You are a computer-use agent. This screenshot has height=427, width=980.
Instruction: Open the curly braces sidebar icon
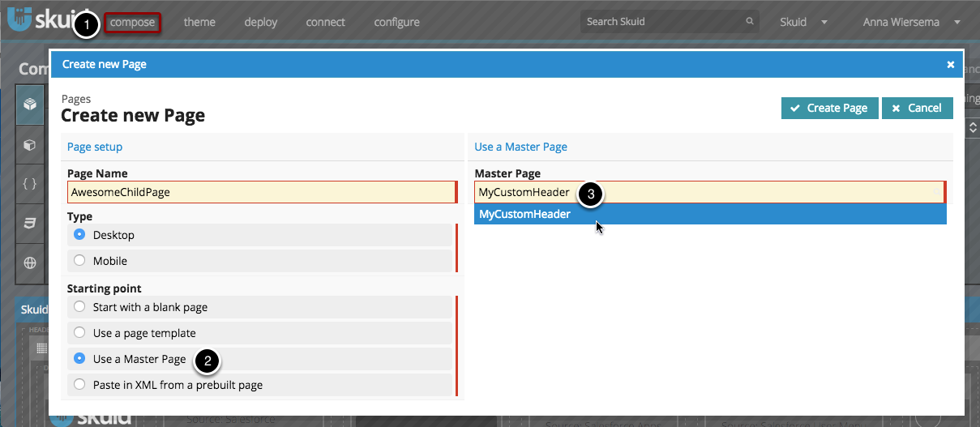point(30,184)
